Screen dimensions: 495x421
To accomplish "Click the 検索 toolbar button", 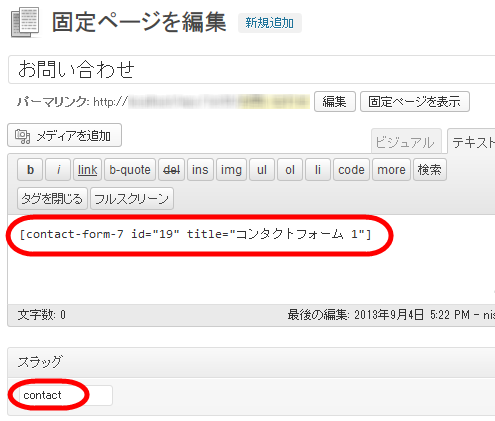I will (430, 170).
